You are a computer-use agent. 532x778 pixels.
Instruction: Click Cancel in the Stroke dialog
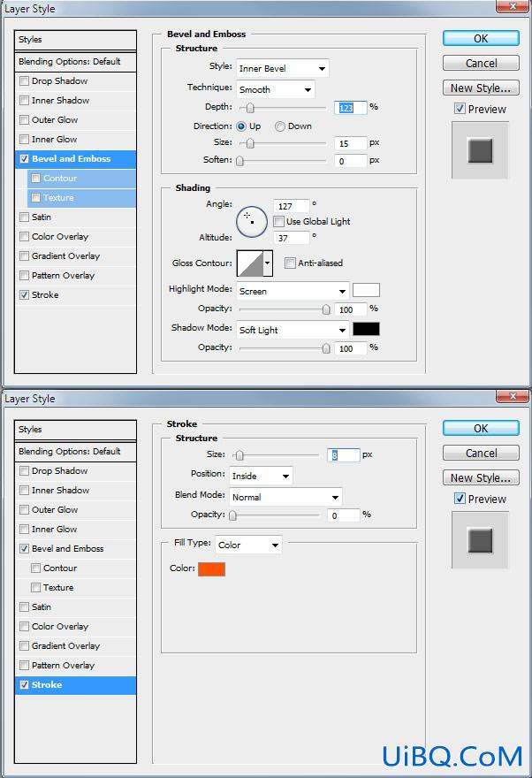(x=481, y=453)
